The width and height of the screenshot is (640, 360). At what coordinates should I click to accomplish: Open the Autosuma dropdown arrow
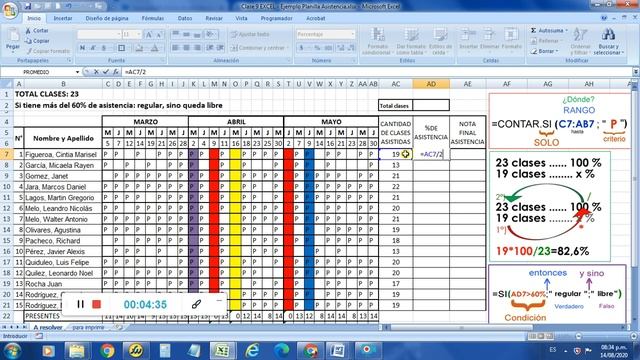click(x=567, y=31)
